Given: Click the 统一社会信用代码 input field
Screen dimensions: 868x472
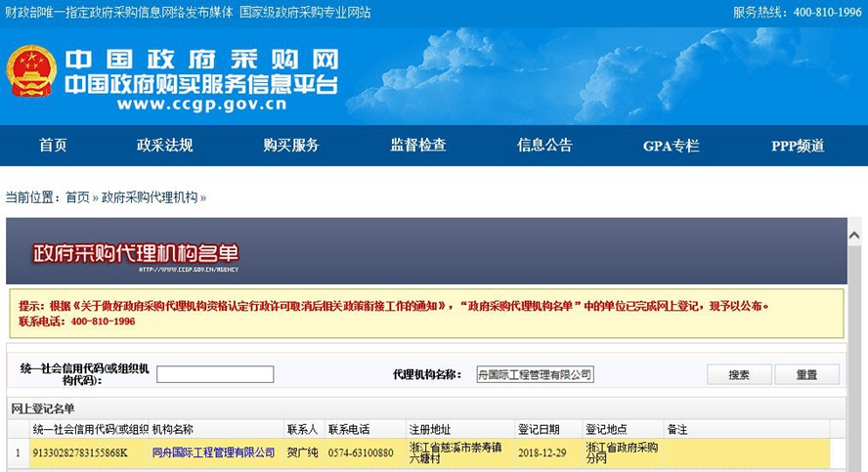Looking at the screenshot, I should tap(215, 374).
